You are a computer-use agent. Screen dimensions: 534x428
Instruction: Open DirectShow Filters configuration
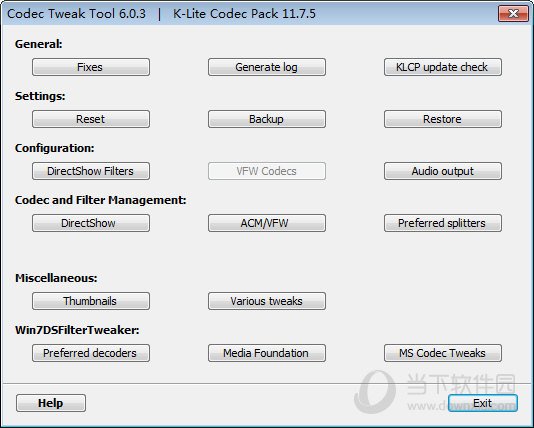(91, 171)
